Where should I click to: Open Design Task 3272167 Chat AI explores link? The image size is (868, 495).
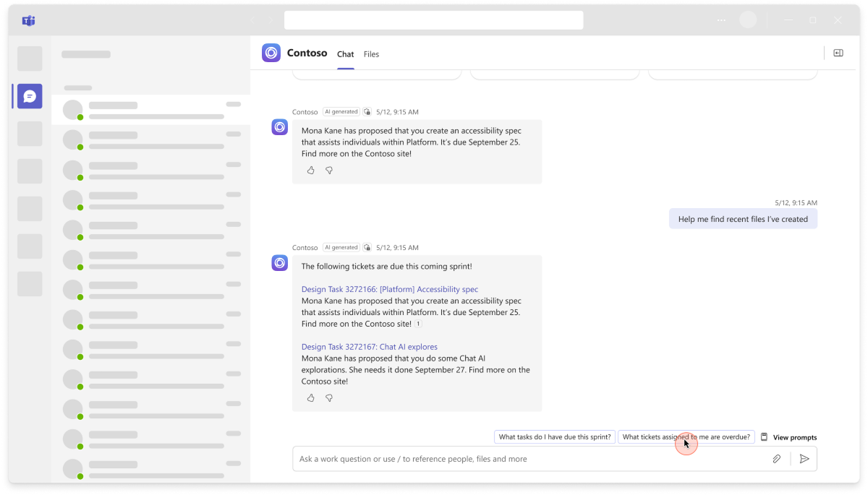pyautogui.click(x=370, y=347)
